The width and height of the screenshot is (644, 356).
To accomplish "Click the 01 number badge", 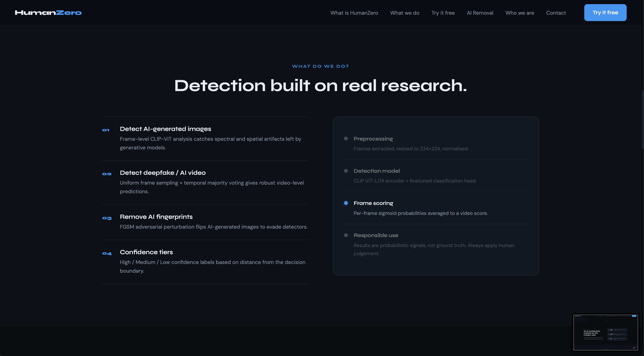I will (x=106, y=130).
